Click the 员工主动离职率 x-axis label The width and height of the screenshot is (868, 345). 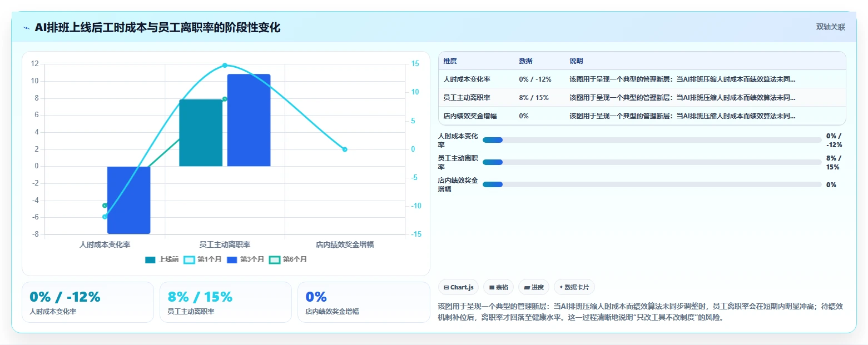[225, 244]
